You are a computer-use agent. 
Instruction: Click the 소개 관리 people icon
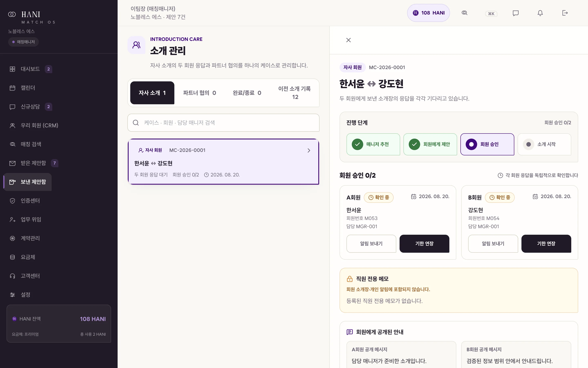136,45
